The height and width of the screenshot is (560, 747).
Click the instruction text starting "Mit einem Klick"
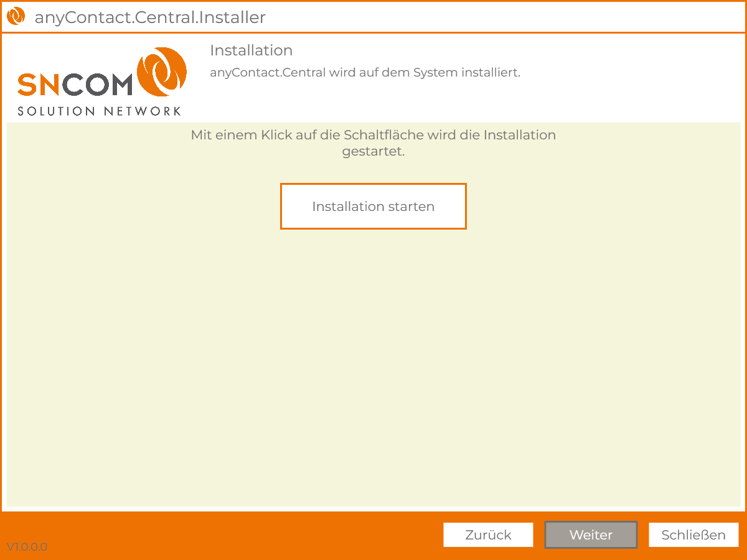point(374,135)
